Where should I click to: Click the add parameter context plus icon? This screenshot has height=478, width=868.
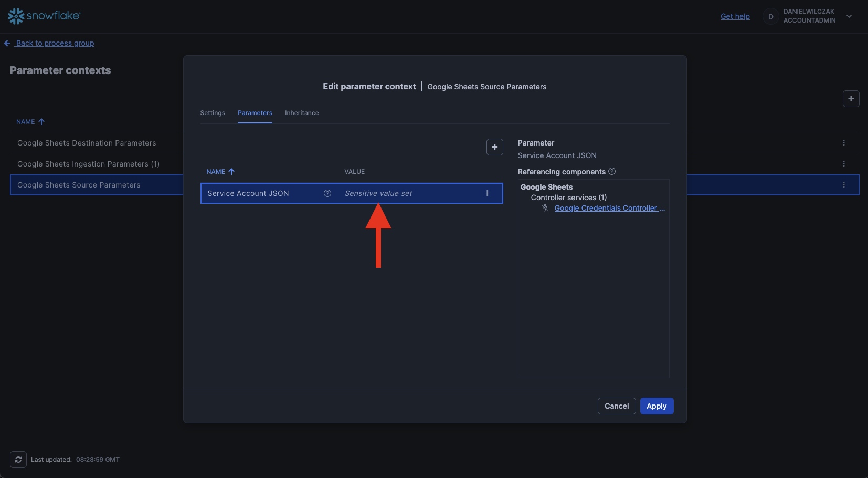tap(851, 99)
